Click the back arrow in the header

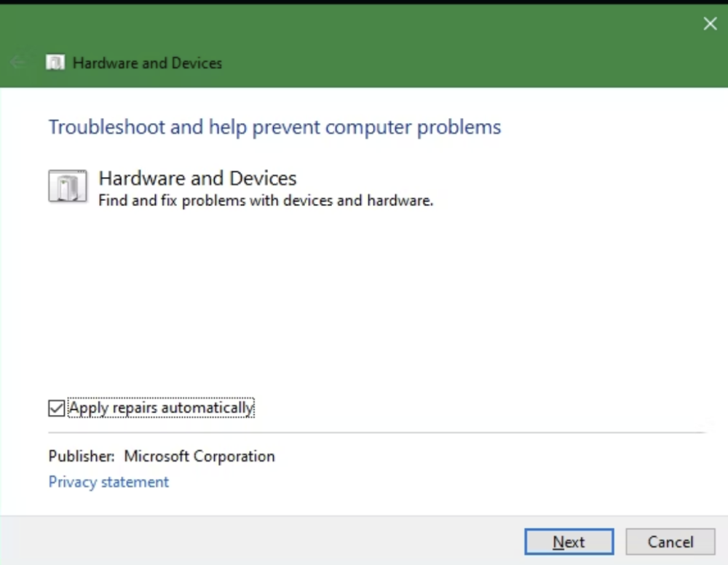pyautogui.click(x=18, y=63)
